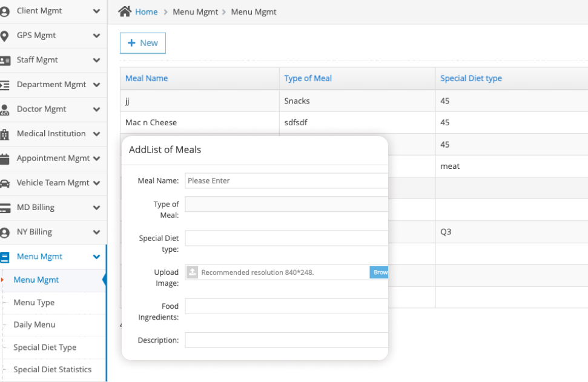Click the New button

point(143,43)
